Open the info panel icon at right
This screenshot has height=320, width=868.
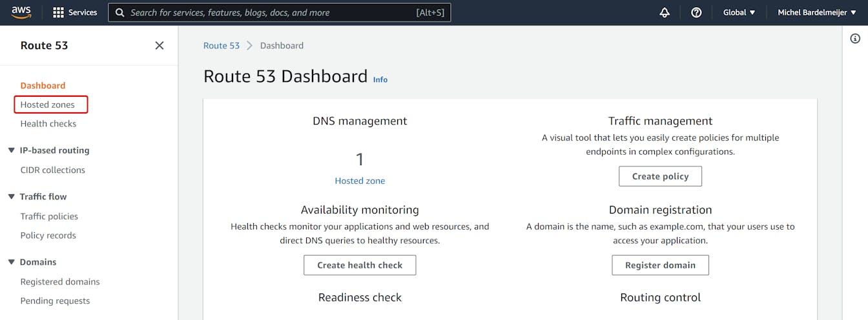click(x=855, y=39)
